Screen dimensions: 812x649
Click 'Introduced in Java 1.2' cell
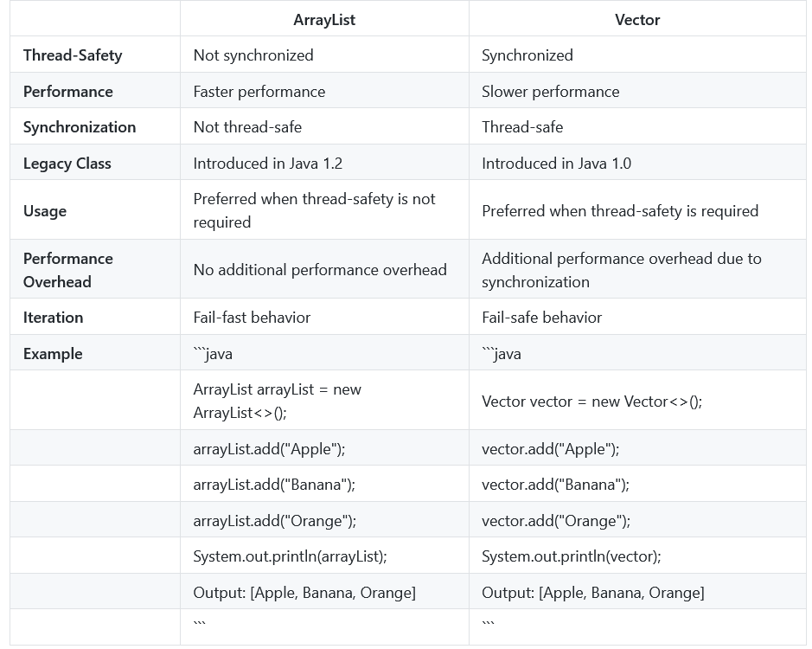(268, 164)
